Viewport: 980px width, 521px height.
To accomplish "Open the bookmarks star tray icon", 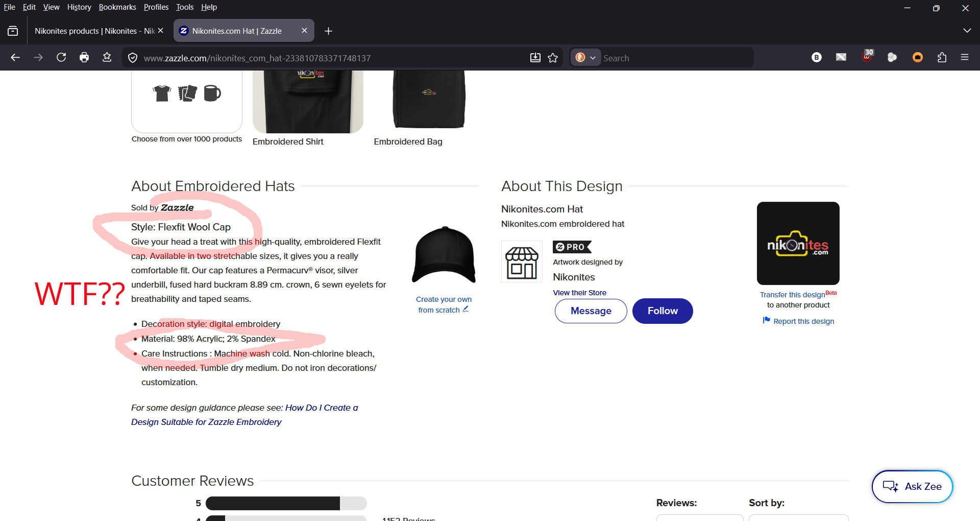I will pos(107,58).
